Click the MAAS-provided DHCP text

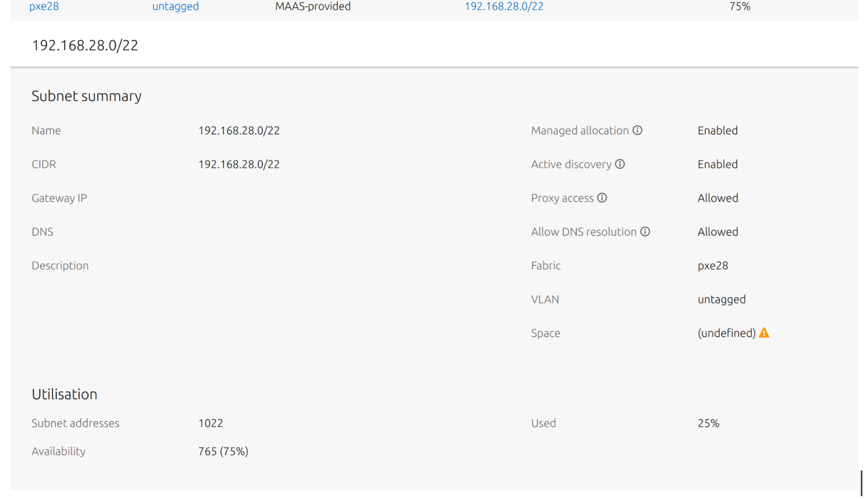313,6
